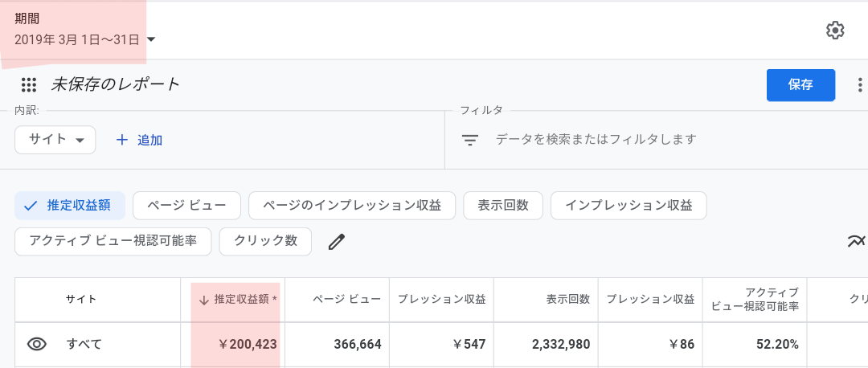Click the filter lines icon
The width and height of the screenshot is (868, 368).
470,140
